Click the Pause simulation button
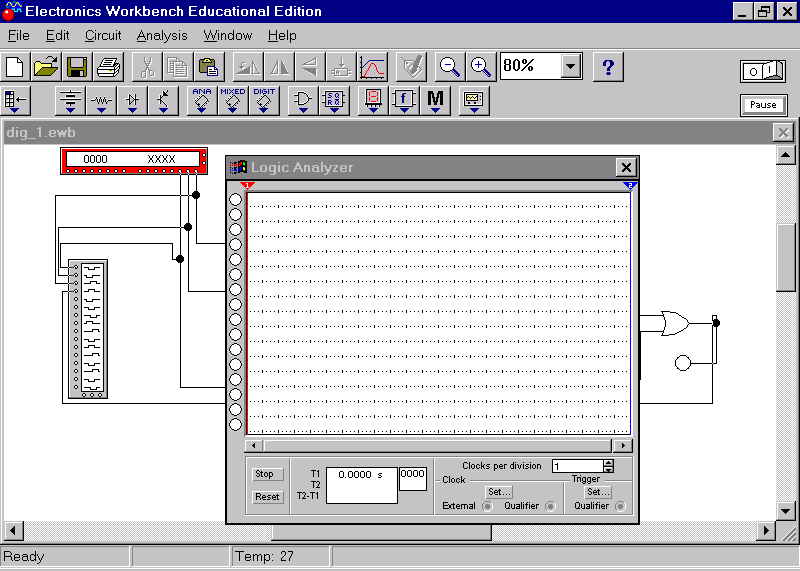Image resolution: width=800 pixels, height=571 pixels. [763, 105]
